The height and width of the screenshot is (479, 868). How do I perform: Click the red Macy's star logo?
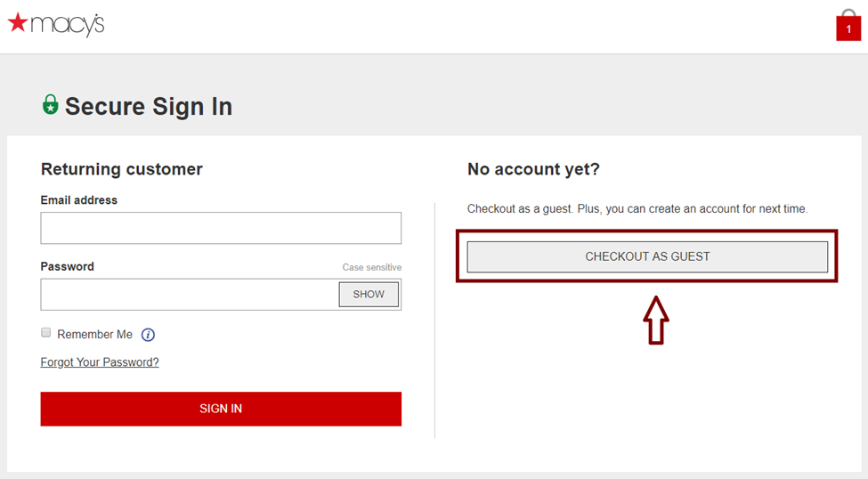pos(18,22)
